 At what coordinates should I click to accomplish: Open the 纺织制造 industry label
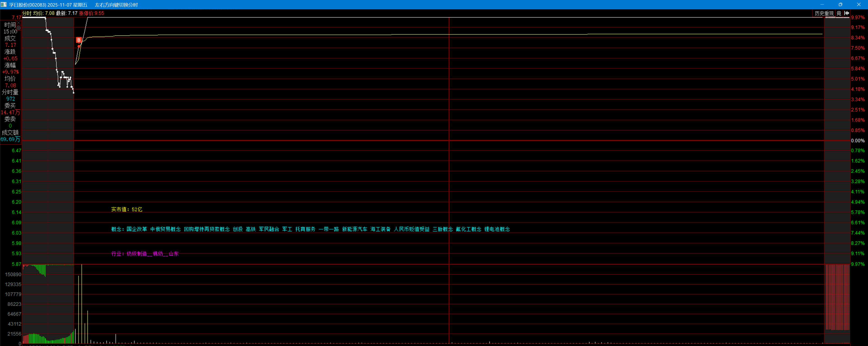(x=137, y=254)
